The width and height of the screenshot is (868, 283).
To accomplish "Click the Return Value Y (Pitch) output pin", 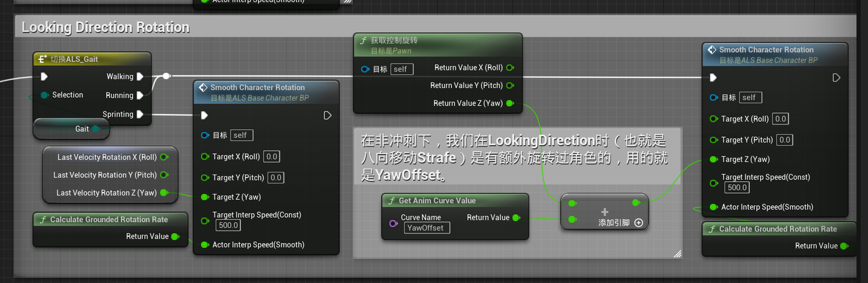I will point(510,86).
